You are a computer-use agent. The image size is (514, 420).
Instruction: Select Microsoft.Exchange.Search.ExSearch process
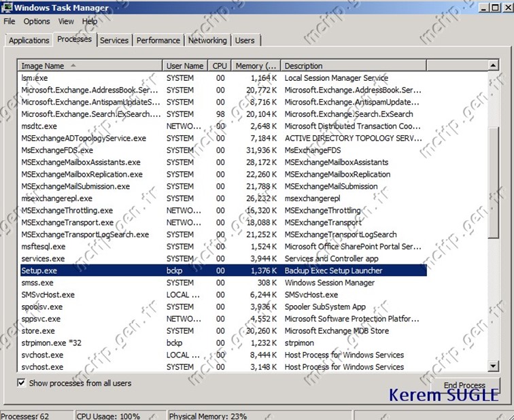click(223, 114)
